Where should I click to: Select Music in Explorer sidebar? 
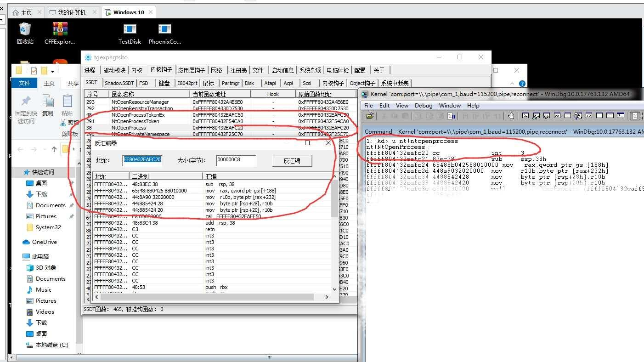point(44,290)
